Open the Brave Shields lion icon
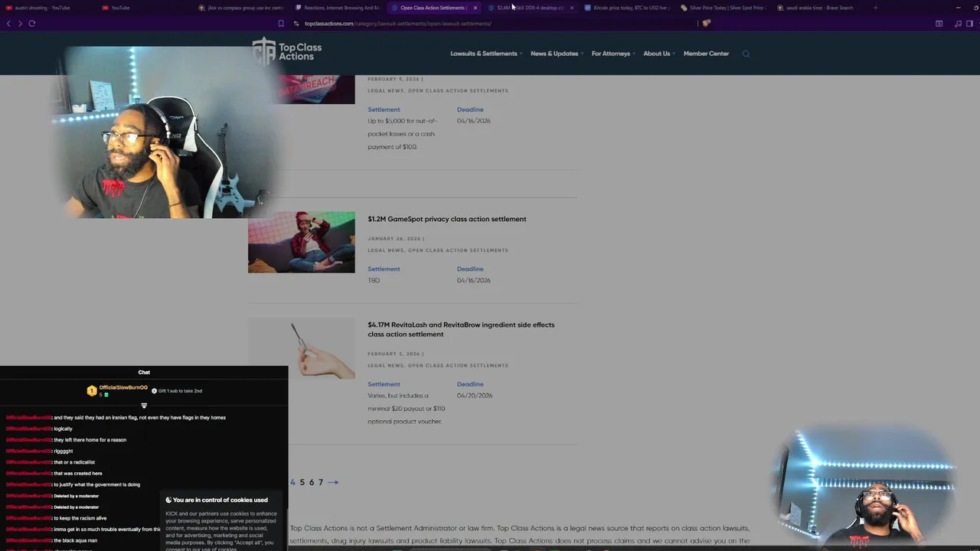The width and height of the screenshot is (980, 551). [706, 24]
